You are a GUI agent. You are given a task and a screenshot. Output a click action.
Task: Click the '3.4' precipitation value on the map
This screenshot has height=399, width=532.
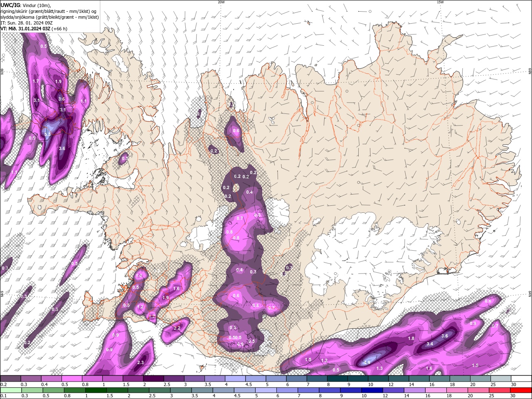click(x=430, y=344)
